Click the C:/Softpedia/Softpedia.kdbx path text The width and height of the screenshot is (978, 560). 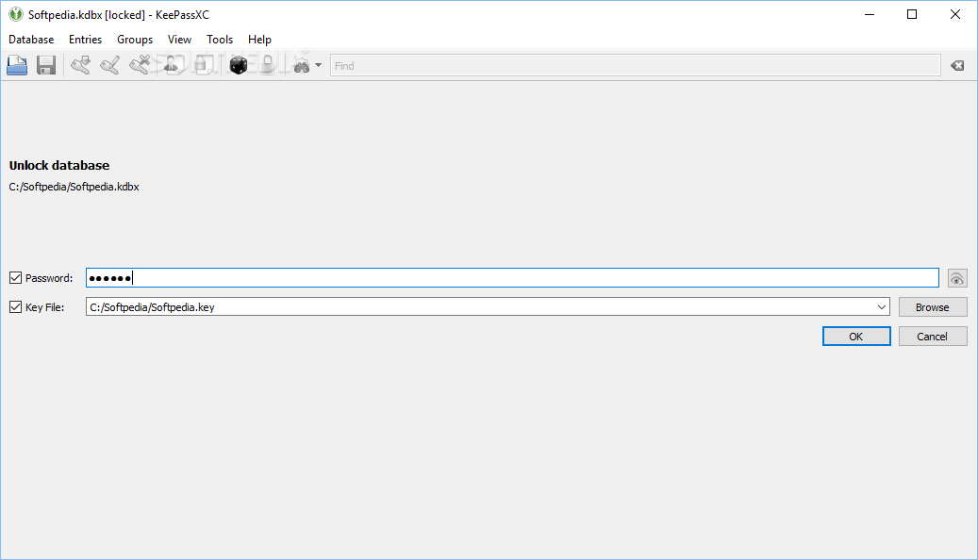tap(75, 187)
